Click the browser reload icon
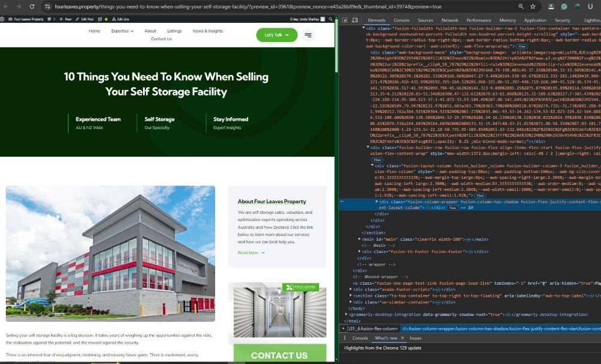The image size is (601, 364). pos(32,7)
